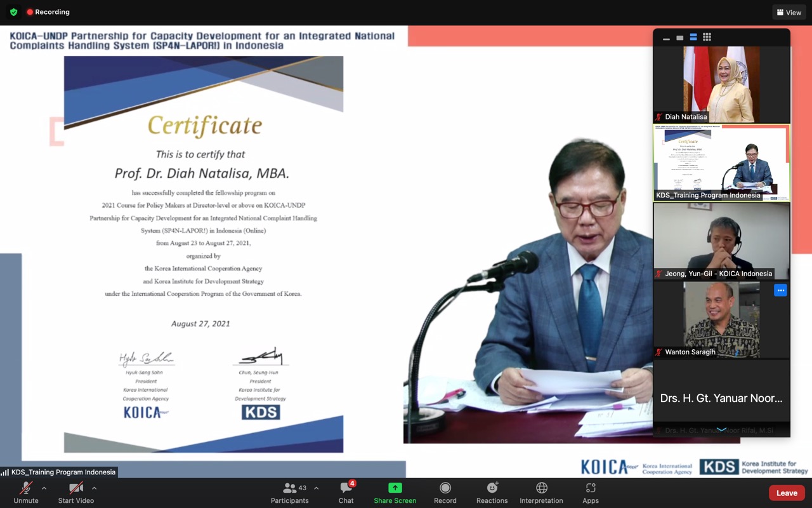Select Drs. H. Gt. Yanuar Noor tile
Viewport: 812px width, 508px height.
(x=722, y=398)
